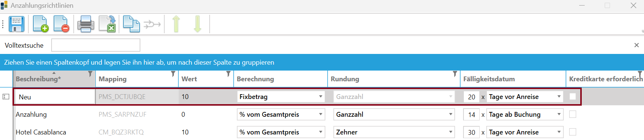Image resolution: width=644 pixels, height=140 pixels.
Task: Sort by Mapping column header
Action: pyautogui.click(x=112, y=79)
